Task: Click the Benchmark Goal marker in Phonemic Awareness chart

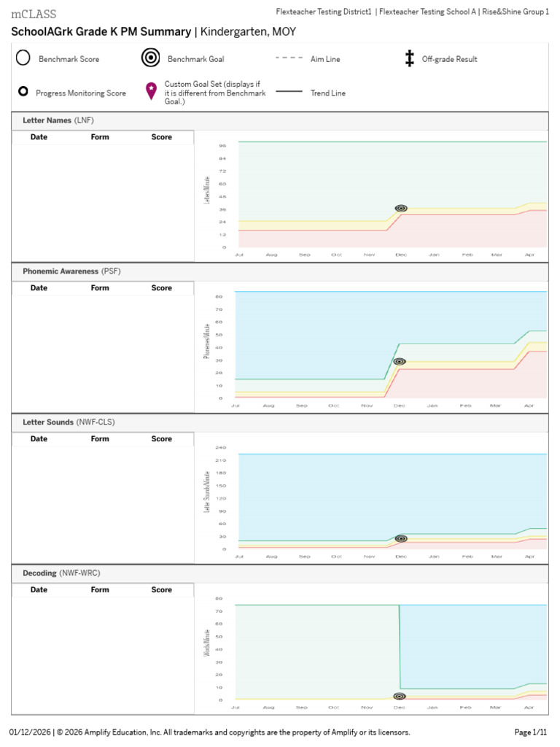Action: [400, 362]
